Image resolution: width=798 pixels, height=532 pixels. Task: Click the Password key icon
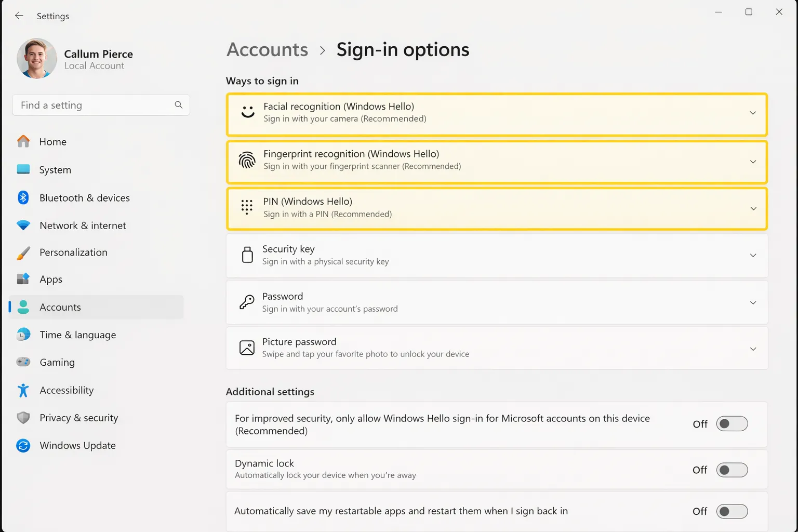pyautogui.click(x=247, y=302)
